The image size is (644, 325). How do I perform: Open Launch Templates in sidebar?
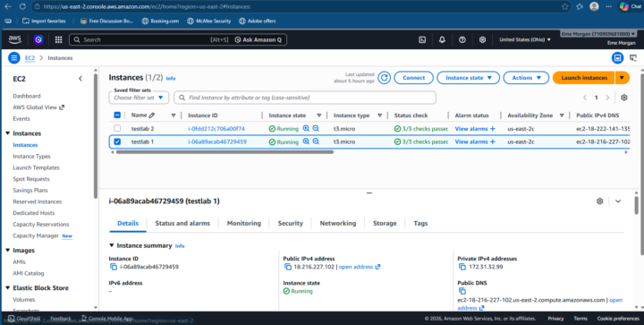coord(36,167)
